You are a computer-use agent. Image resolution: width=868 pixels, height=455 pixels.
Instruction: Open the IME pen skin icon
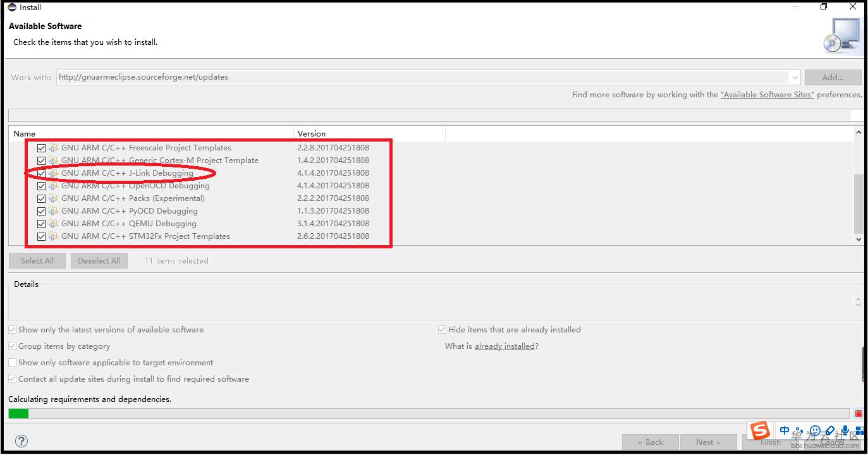pyautogui.click(x=830, y=431)
